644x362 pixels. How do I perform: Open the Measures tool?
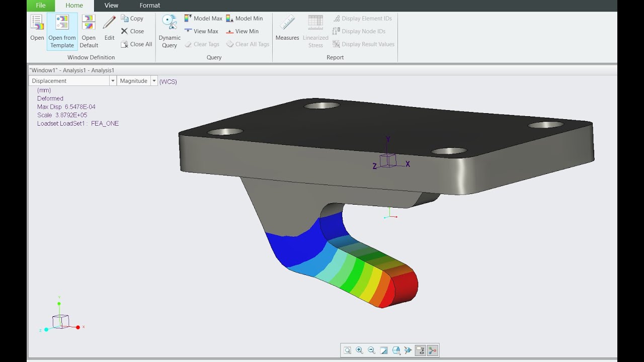click(x=287, y=29)
